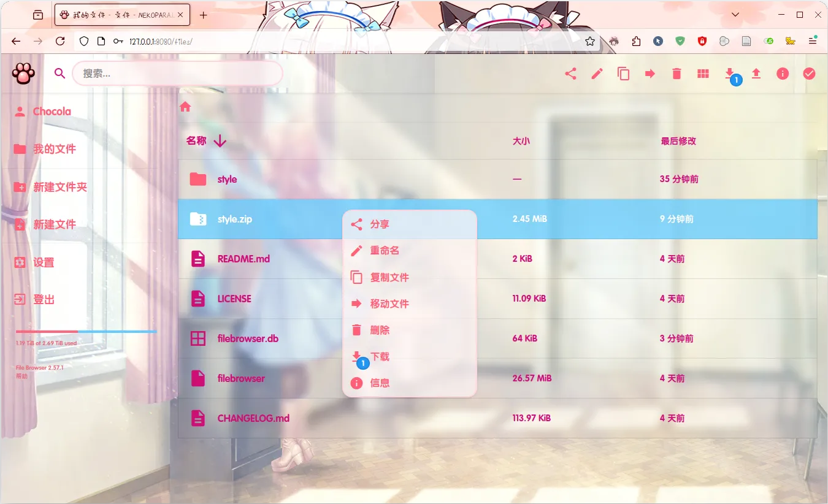Screen dimensions: 828x504
Task: Click the name column sort arrow
Action: pyautogui.click(x=219, y=140)
